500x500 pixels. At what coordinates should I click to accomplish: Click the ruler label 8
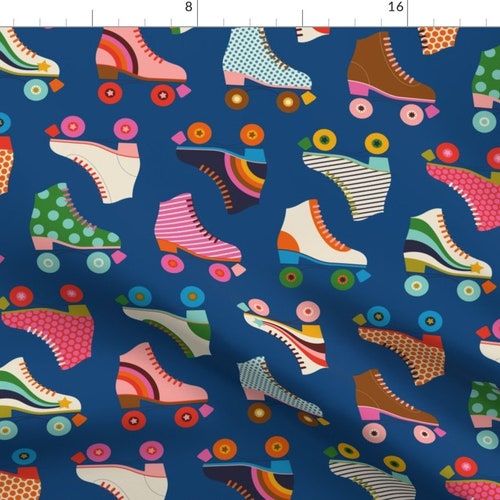click(x=189, y=7)
